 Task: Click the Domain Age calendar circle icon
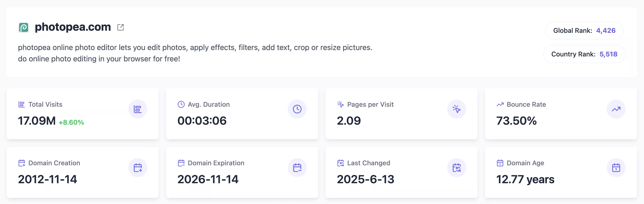click(x=616, y=168)
